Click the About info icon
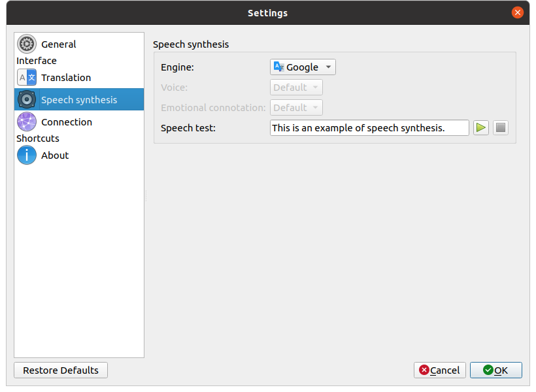The width and height of the screenshot is (536, 392). pyautogui.click(x=27, y=155)
